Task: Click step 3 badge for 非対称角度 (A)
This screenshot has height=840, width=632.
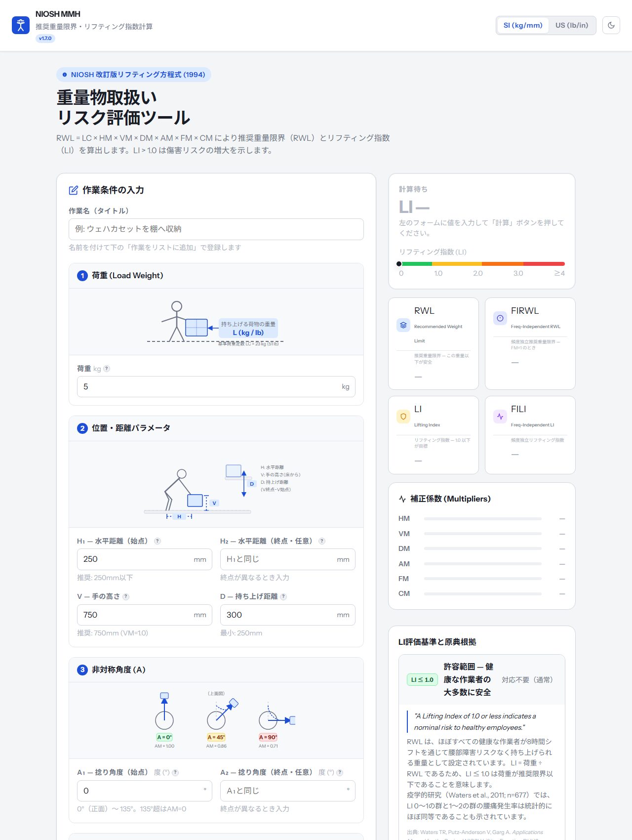Action: 82,670
